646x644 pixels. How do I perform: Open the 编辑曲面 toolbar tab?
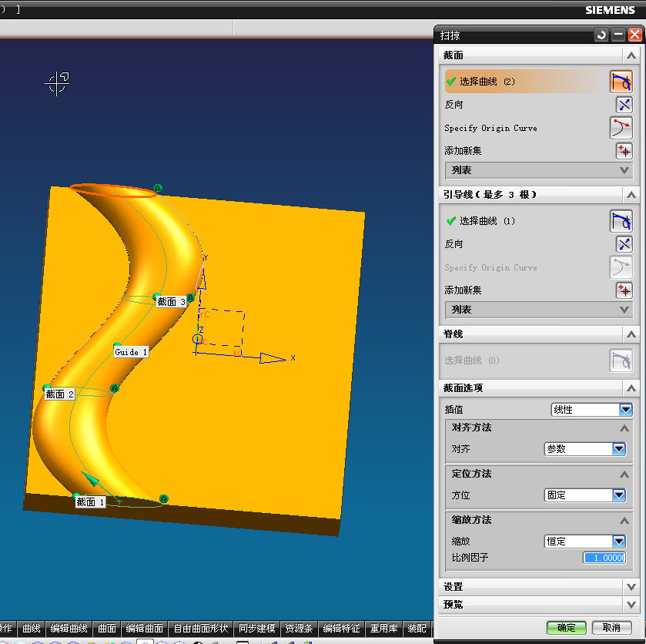tap(144, 629)
